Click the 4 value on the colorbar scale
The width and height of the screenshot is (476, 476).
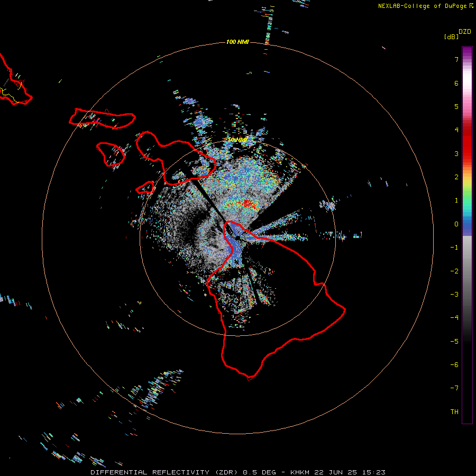pos(456,130)
